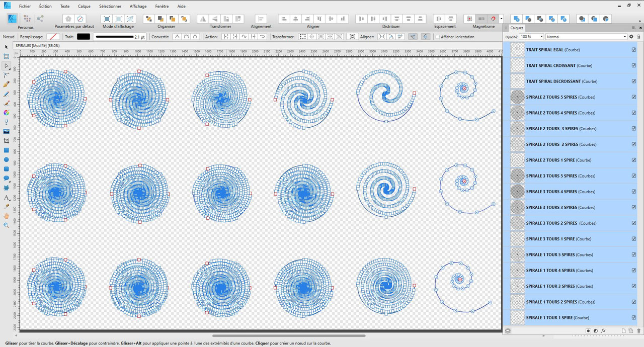Select the Move tool arrow

point(7,47)
